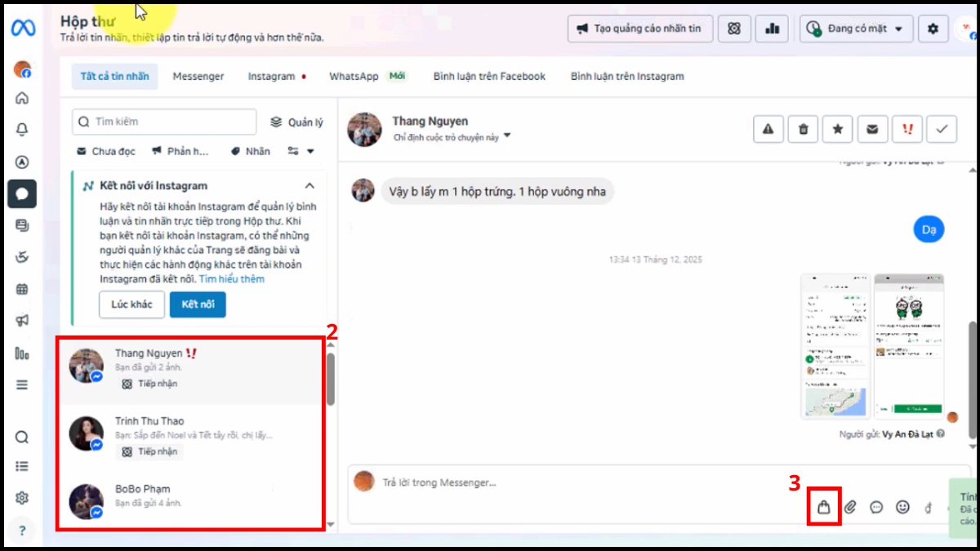This screenshot has height=551, width=980.
Task: Click the sidebar magnifier search icon
Action: (x=22, y=437)
